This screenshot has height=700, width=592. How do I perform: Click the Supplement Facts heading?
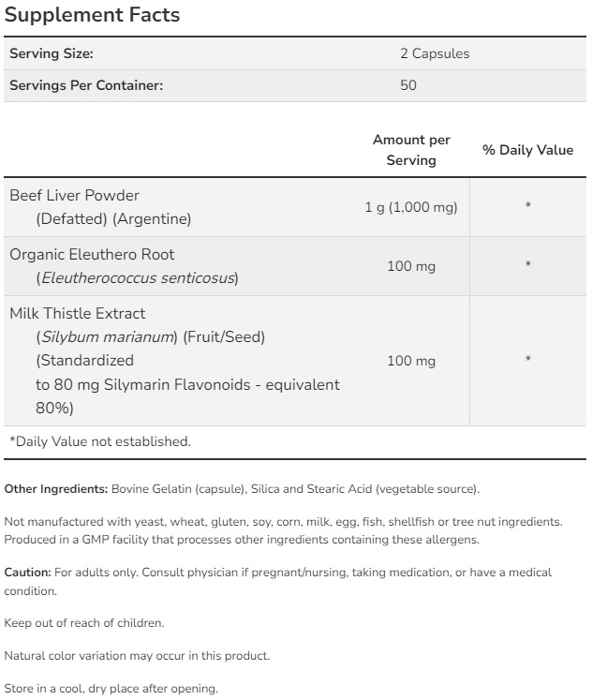coord(93,16)
